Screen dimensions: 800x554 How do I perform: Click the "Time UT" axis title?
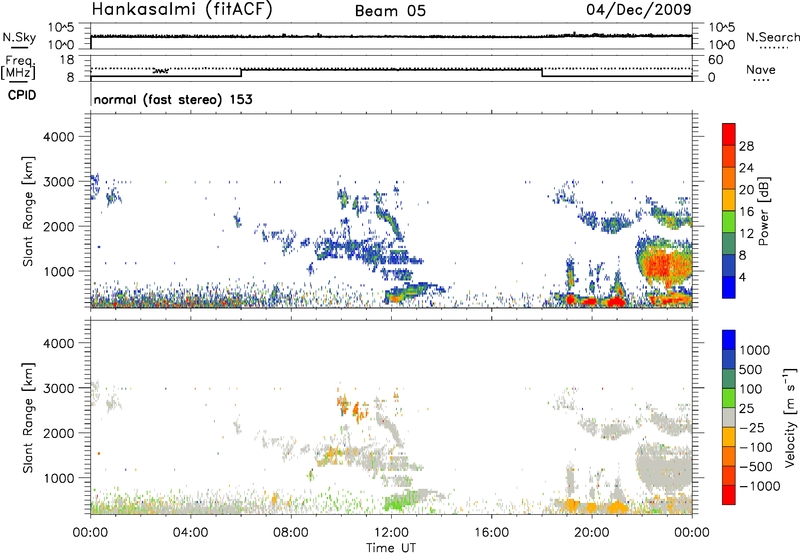click(391, 548)
